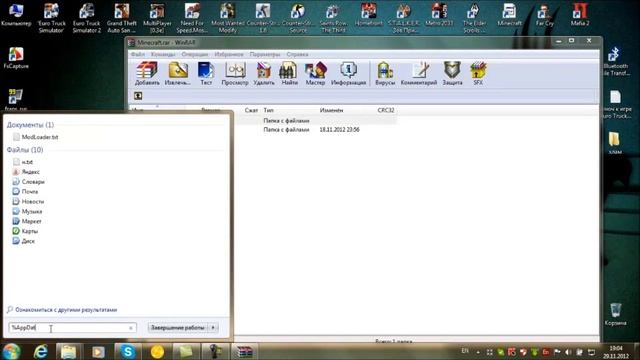Image resolution: width=640 pixels, height=360 pixels.
Task: Open the Маркет search result
Action: pyautogui.click(x=27, y=221)
